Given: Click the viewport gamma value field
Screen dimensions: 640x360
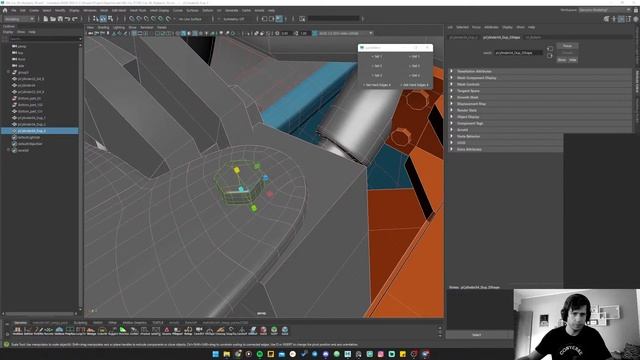Looking at the screenshot, I should tap(304, 33).
